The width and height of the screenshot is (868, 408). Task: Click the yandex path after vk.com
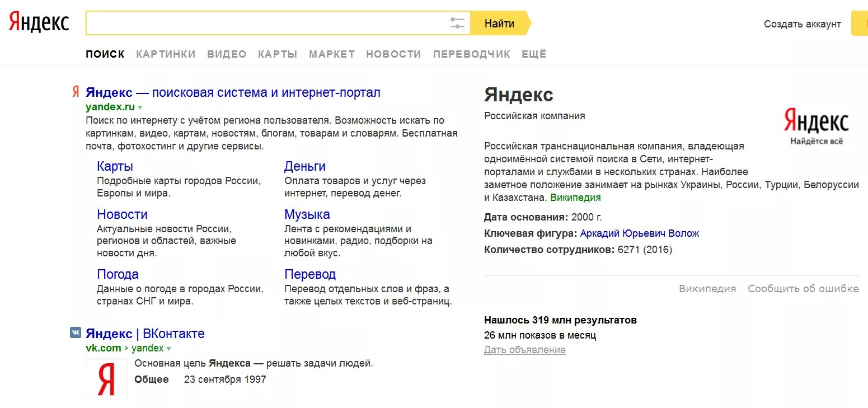pyautogui.click(x=148, y=348)
